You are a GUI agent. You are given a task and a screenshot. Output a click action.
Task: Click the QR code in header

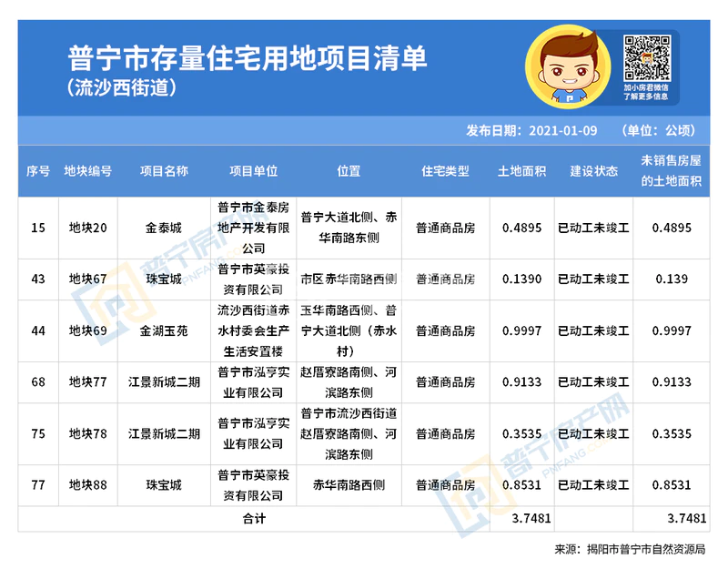647,57
